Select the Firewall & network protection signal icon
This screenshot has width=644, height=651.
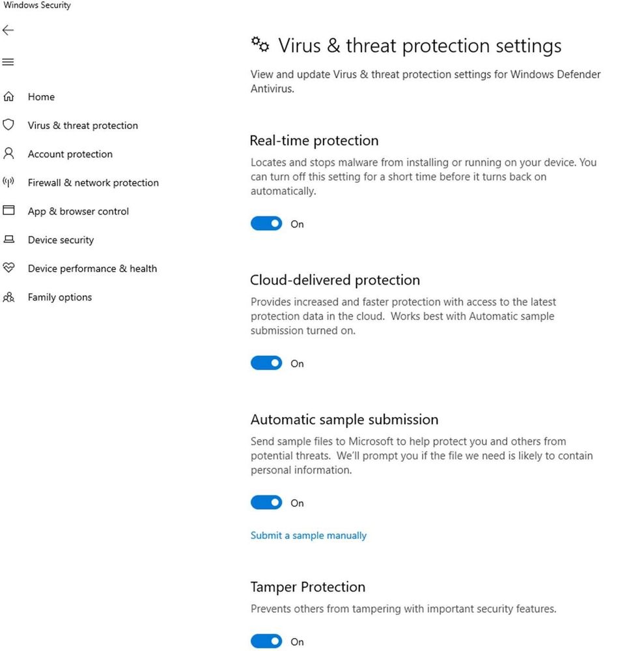point(9,182)
